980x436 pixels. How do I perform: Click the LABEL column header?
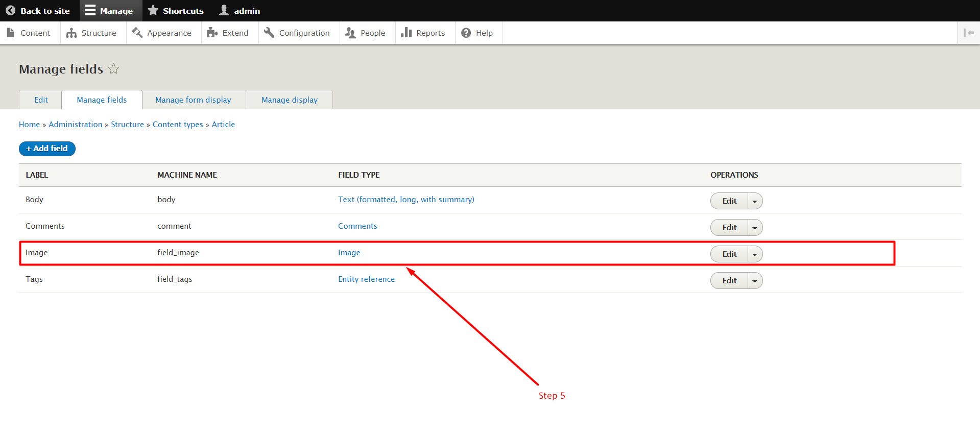coord(37,175)
